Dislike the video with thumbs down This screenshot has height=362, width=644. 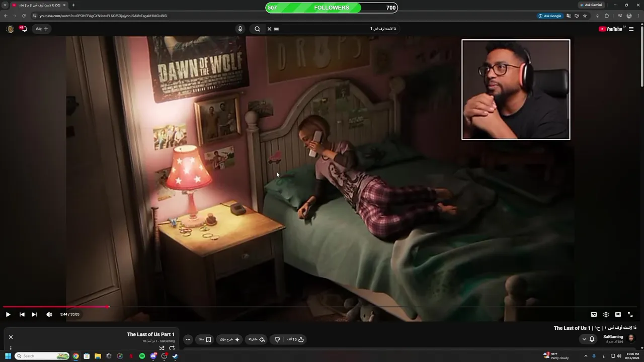tap(277, 339)
